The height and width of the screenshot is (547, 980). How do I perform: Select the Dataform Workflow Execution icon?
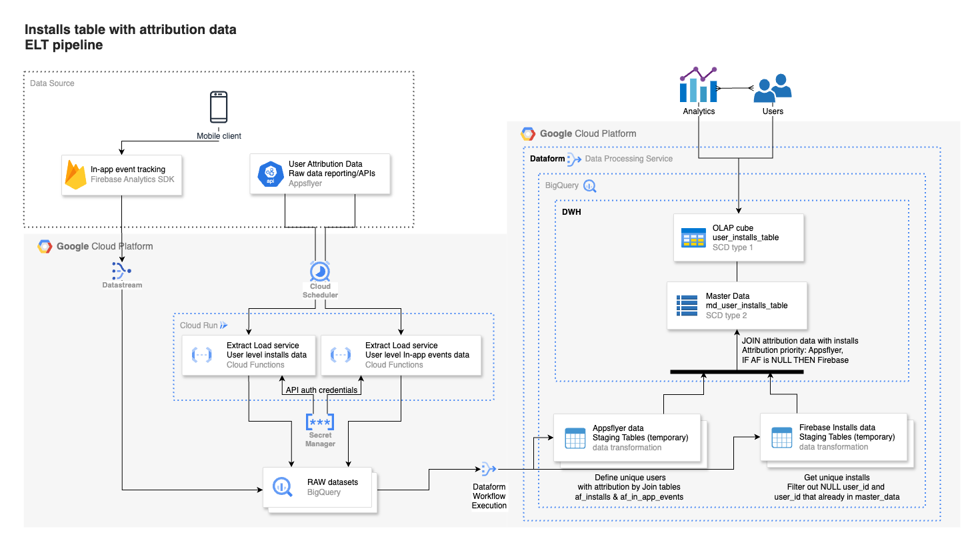pyautogui.click(x=488, y=469)
